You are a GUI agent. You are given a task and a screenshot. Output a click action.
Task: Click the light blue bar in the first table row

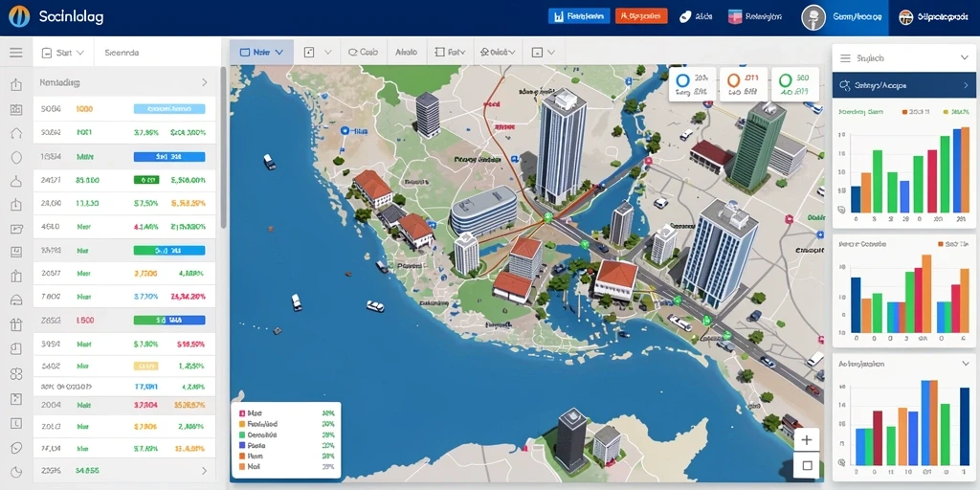(x=169, y=109)
